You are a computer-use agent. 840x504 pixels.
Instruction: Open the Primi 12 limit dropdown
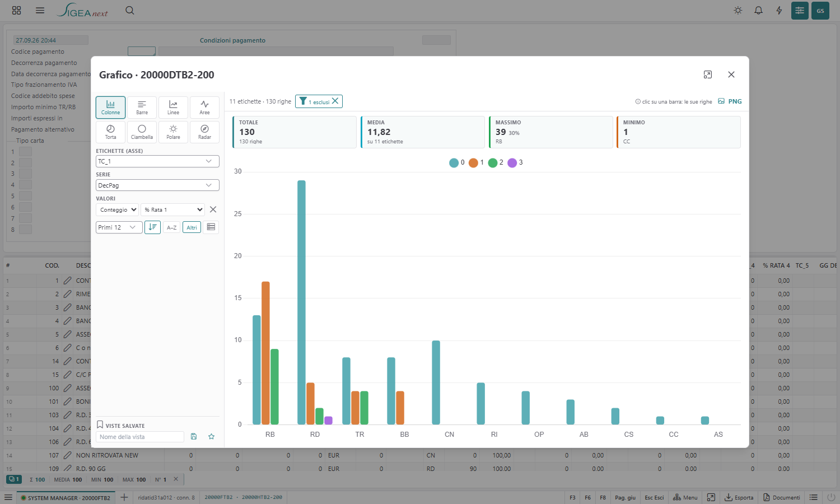[x=119, y=227]
